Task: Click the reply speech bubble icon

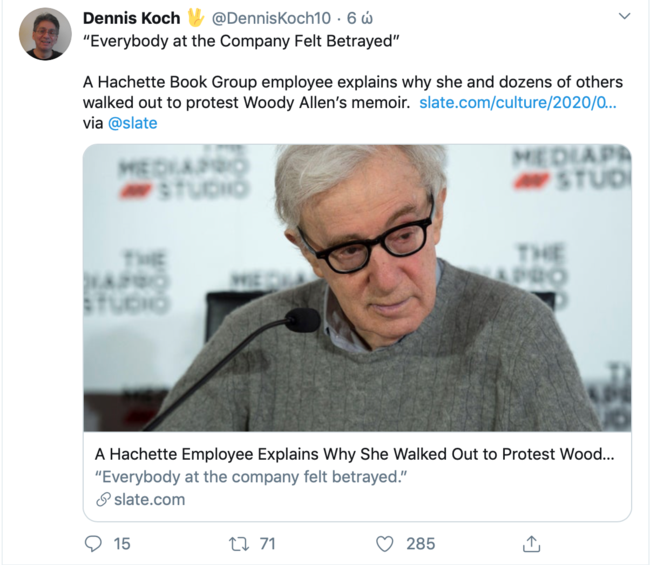Action: pyautogui.click(x=93, y=543)
